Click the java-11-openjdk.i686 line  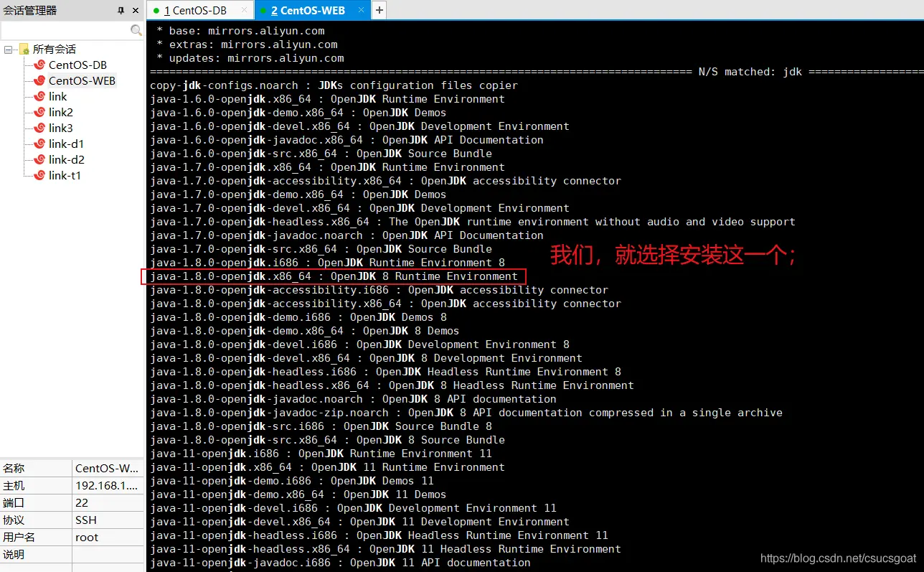[x=321, y=454]
